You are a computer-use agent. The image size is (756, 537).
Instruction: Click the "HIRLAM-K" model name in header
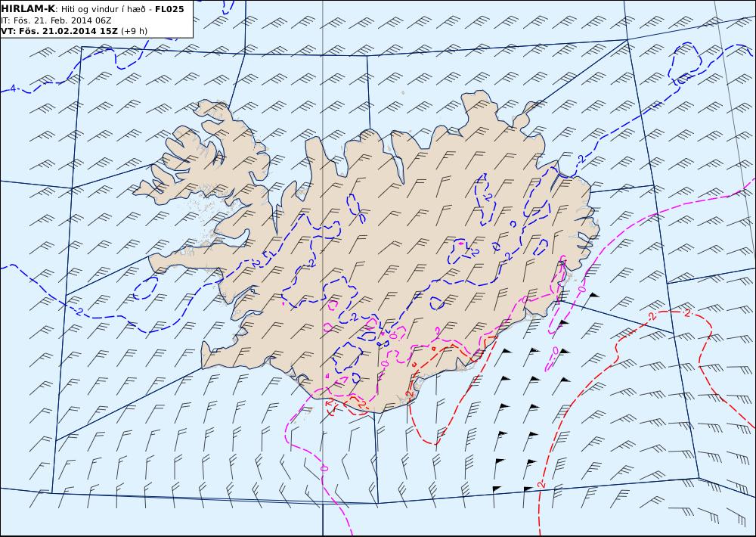point(28,9)
